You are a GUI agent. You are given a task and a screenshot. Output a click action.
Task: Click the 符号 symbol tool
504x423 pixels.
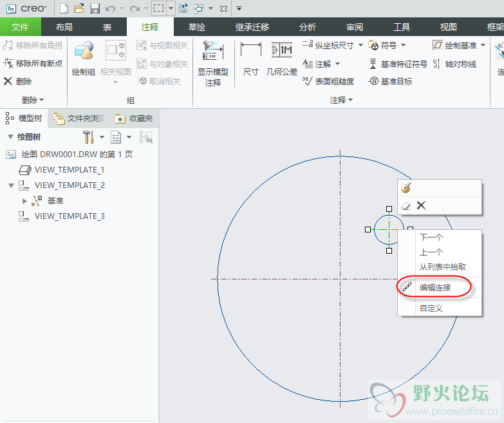click(x=382, y=45)
